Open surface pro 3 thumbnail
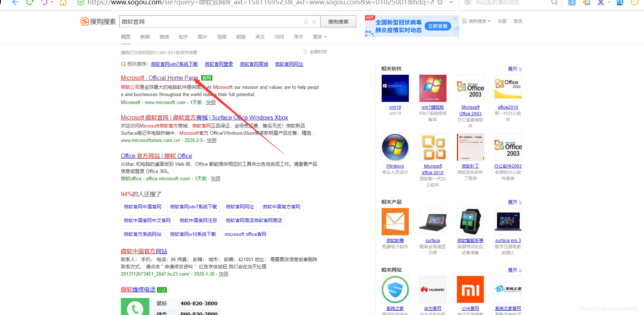The width and height of the screenshot is (644, 315). click(x=508, y=221)
